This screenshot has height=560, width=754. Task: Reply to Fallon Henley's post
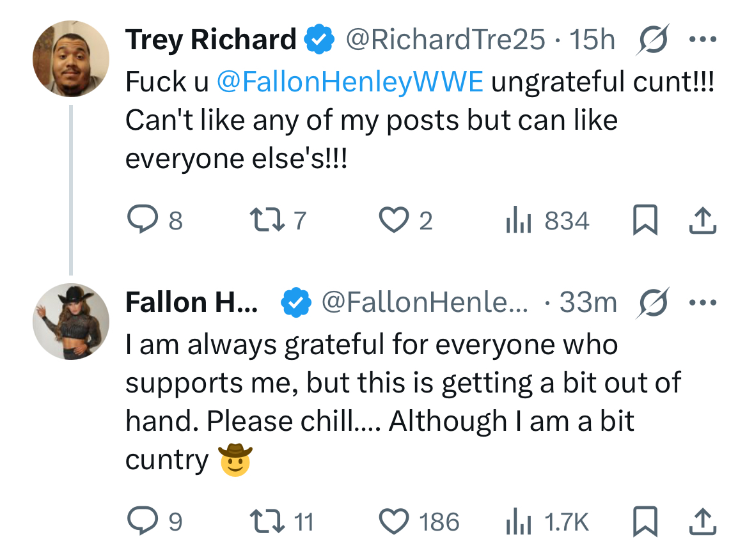139,522
